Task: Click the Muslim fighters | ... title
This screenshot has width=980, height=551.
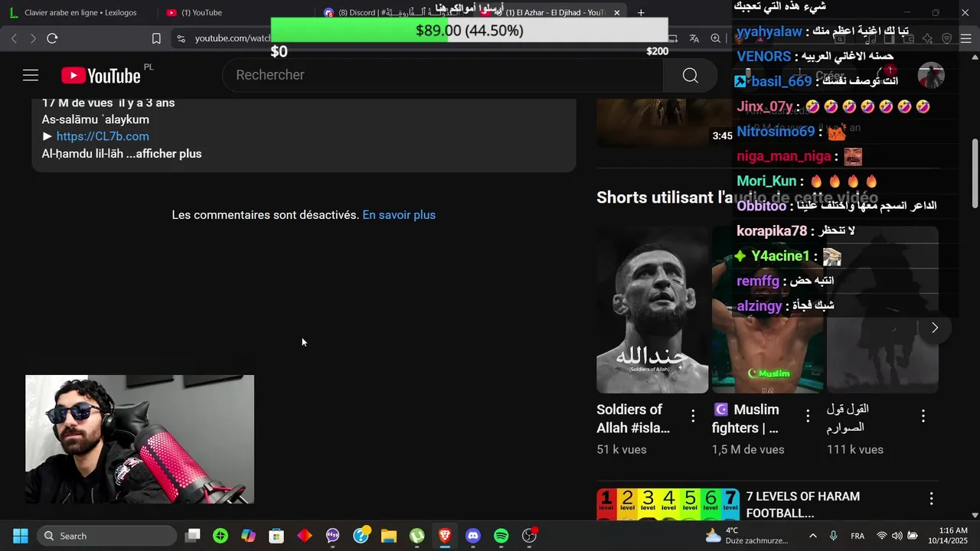Action: [746, 419]
